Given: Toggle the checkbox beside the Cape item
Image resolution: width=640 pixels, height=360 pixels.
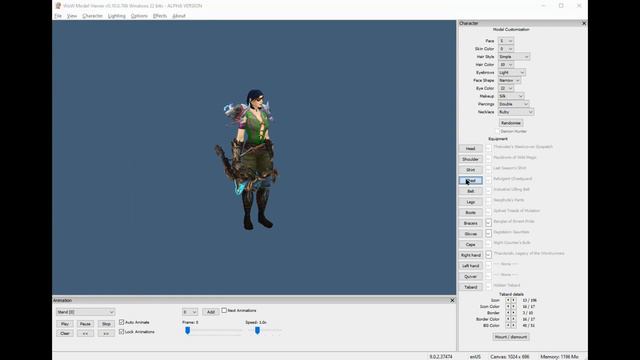Looking at the screenshot, I should tap(489, 244).
